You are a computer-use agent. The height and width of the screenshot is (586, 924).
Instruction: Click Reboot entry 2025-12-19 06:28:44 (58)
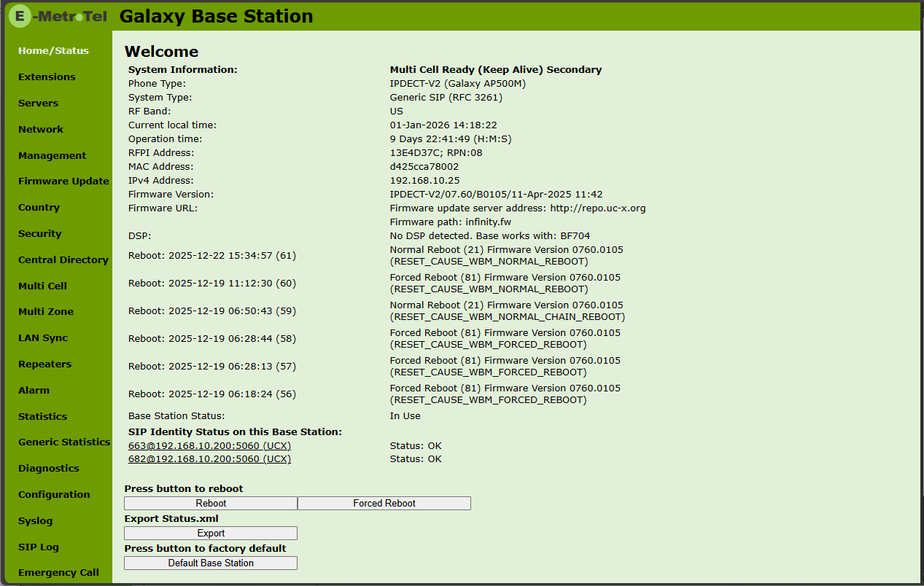(212, 339)
